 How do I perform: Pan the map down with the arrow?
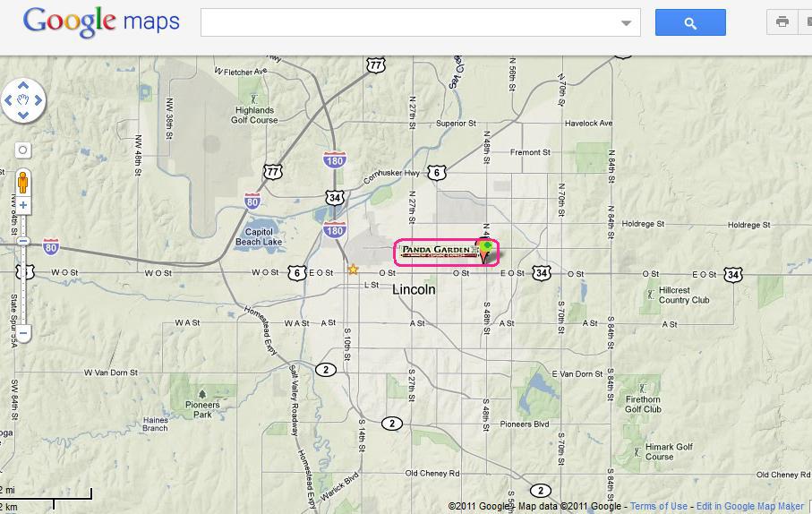(23, 115)
